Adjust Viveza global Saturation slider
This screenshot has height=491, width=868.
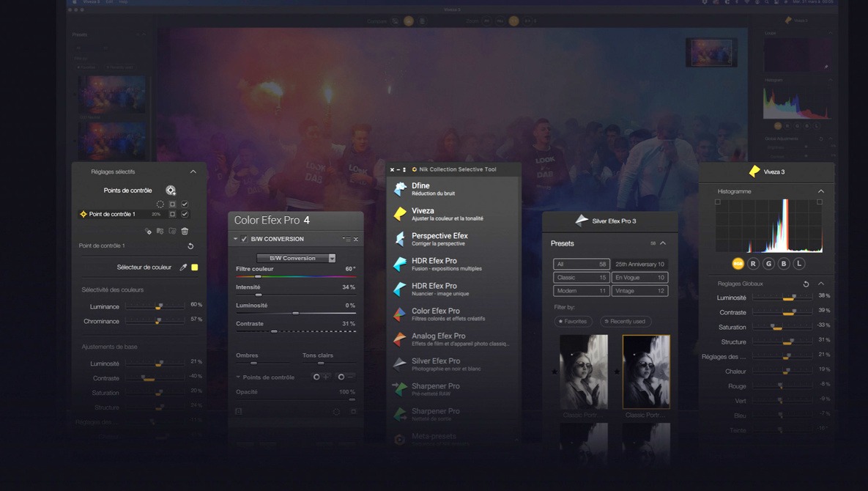pos(782,327)
